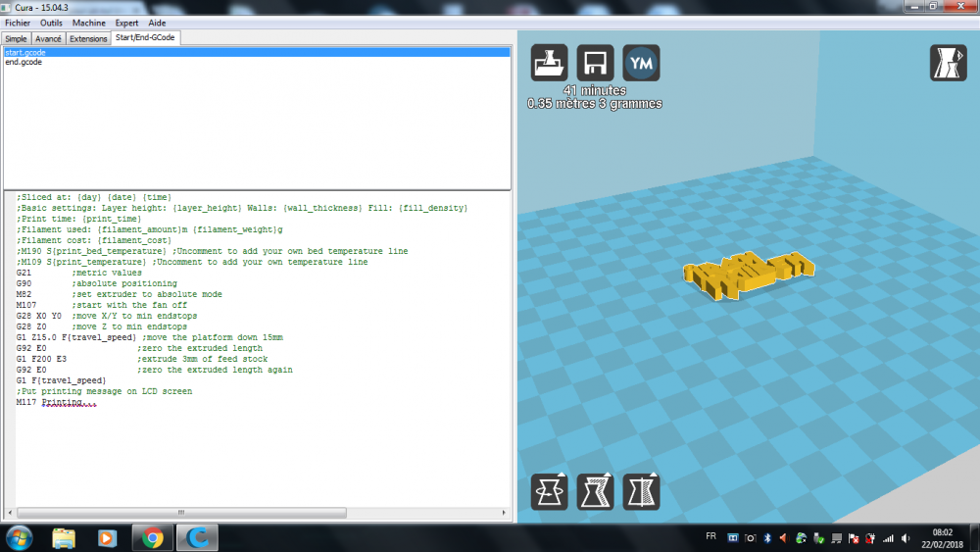Click the ';Filament cost: {filament_cost}' line

94,240
